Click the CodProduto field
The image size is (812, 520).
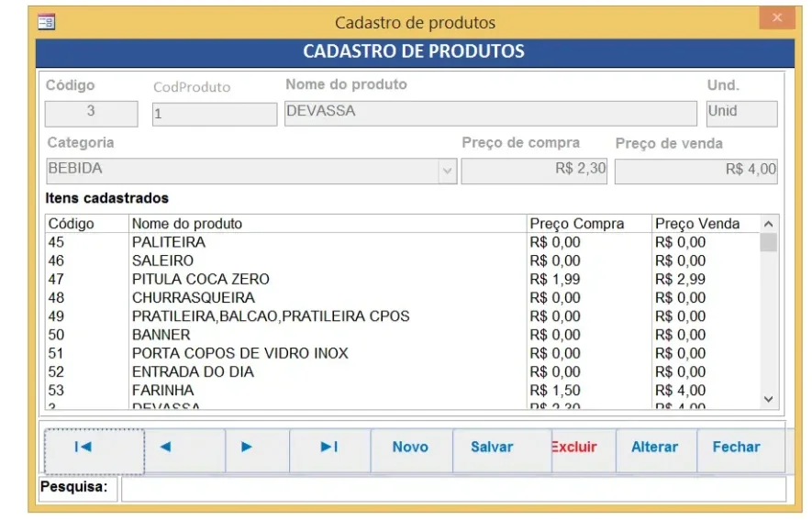coord(215,114)
